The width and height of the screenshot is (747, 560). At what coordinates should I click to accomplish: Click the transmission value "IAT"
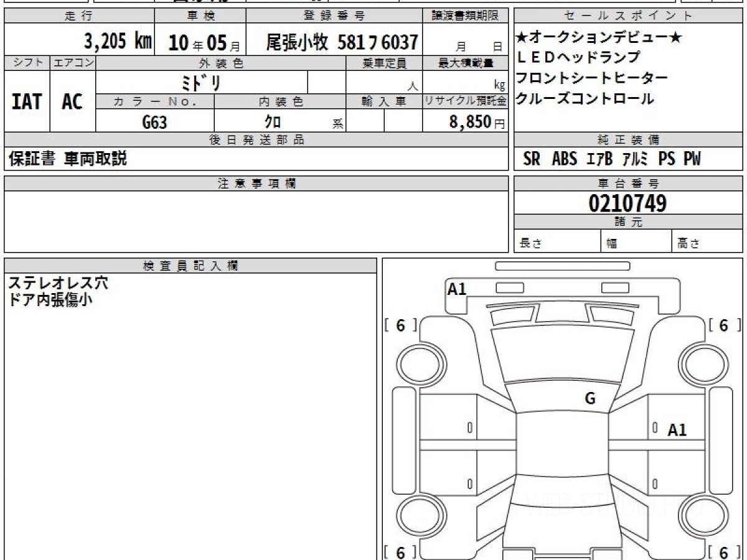[27, 101]
